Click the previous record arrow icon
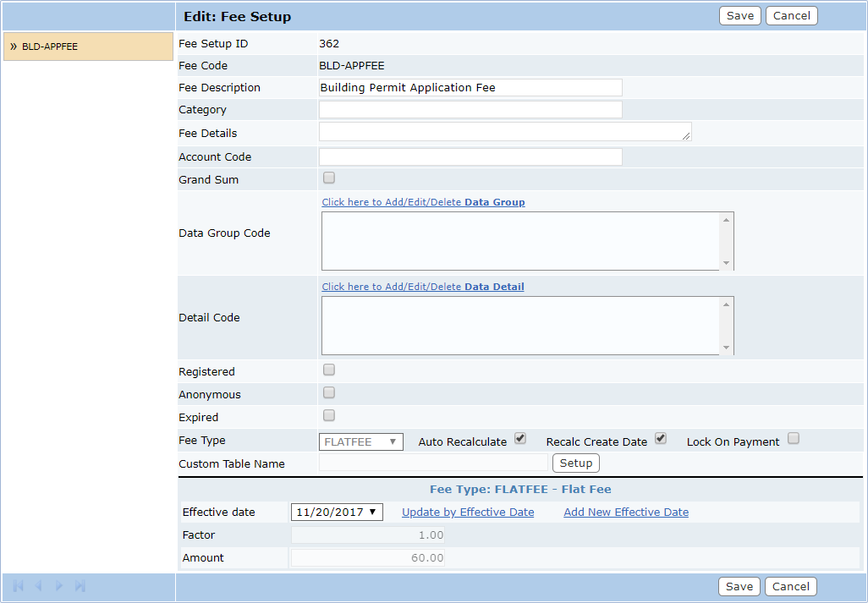 pos(38,585)
